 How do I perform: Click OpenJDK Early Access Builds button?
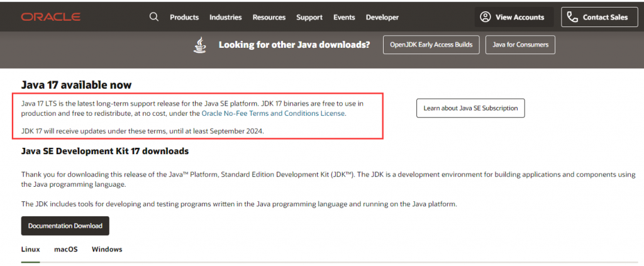pos(431,45)
